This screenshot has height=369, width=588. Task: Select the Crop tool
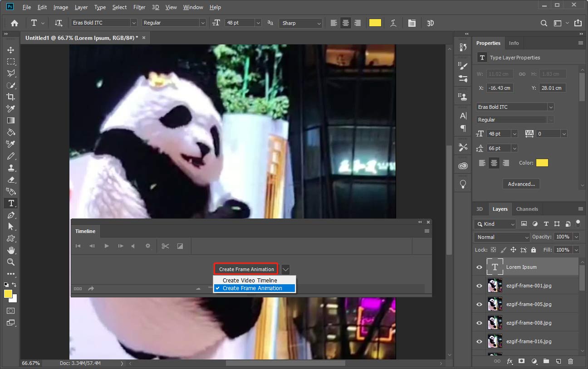[x=11, y=97]
